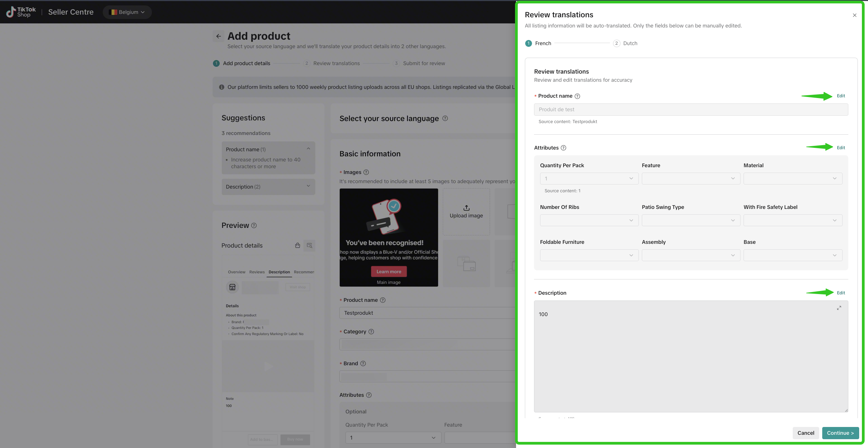Open the Foldable Furniture dropdown
Viewport: 868px width, 448px height.
pyautogui.click(x=589, y=255)
